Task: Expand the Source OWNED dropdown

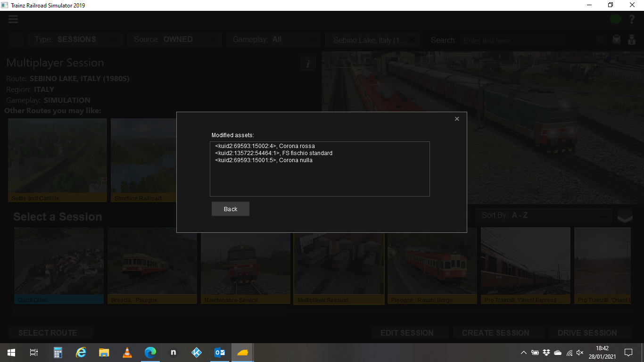Action: [174, 40]
